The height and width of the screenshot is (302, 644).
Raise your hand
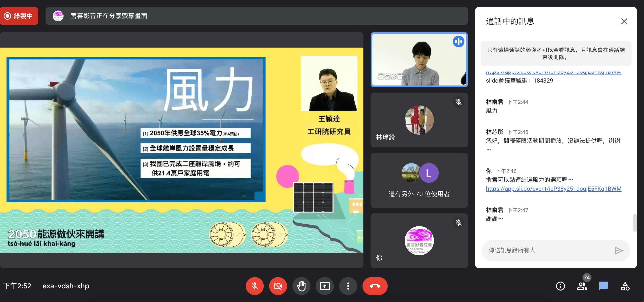coord(301,286)
